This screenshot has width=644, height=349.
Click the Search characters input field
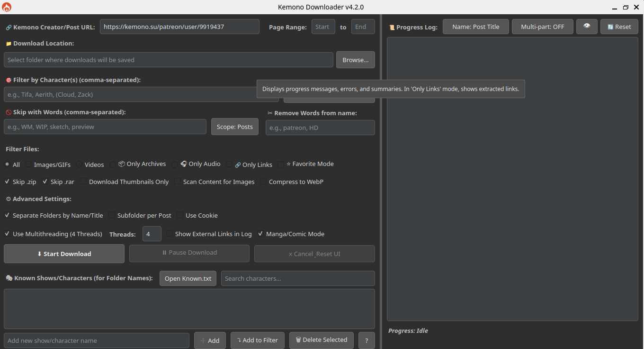pos(297,278)
